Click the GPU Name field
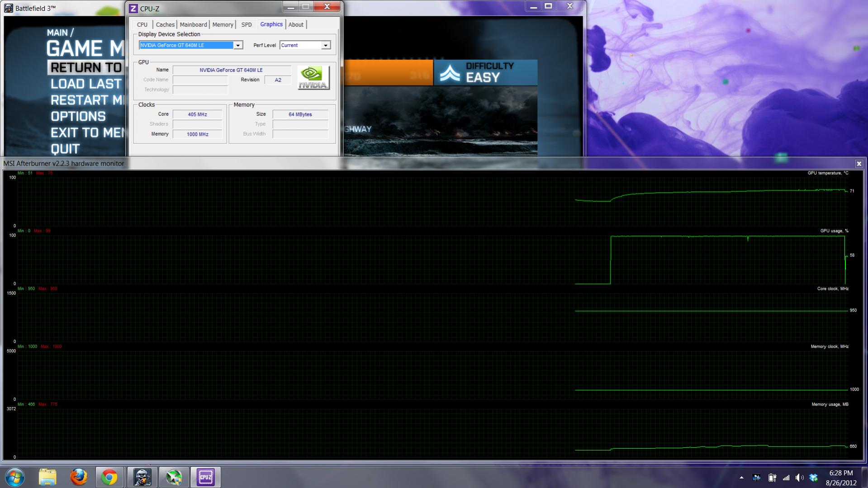Viewport: 868px width, 488px height. coord(231,70)
